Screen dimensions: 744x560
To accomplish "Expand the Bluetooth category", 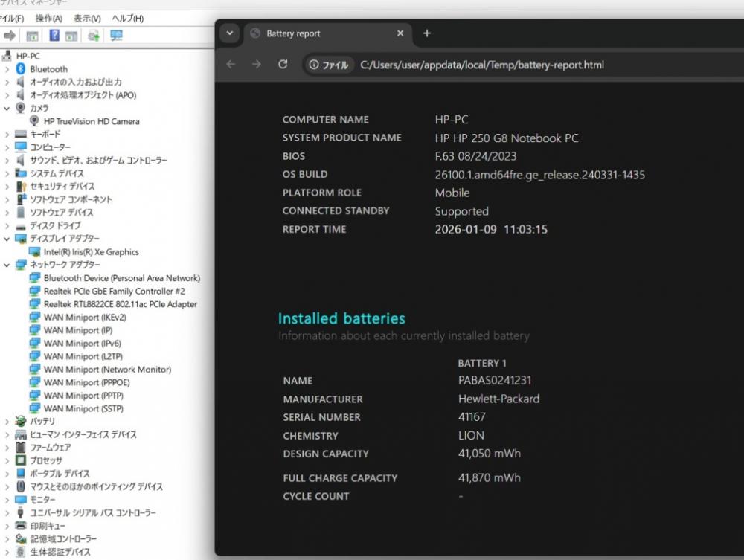I will point(7,69).
